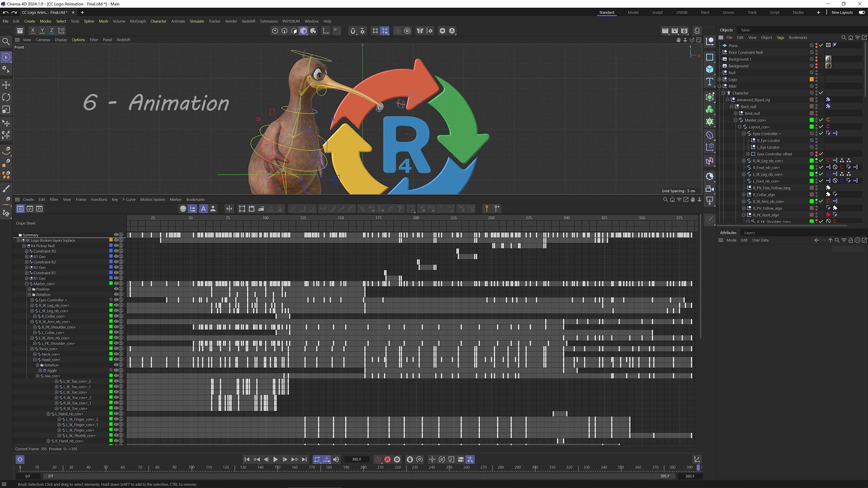The width and height of the screenshot is (868, 488).
Task: Click the search magnifier icon at top left
Action: 6,42
